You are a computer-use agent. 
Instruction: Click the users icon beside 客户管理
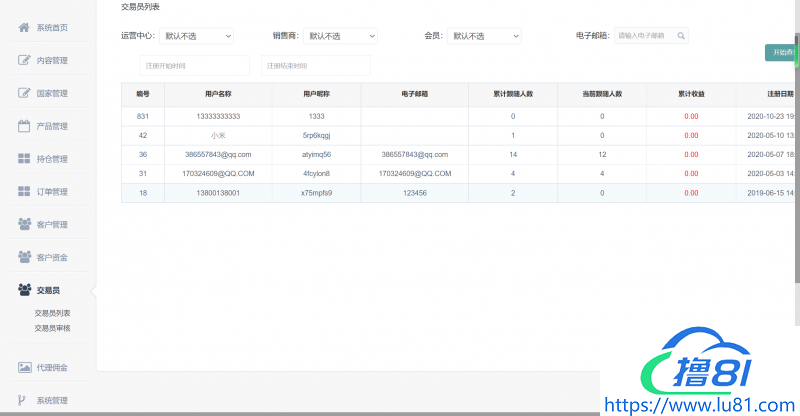pos(24,224)
